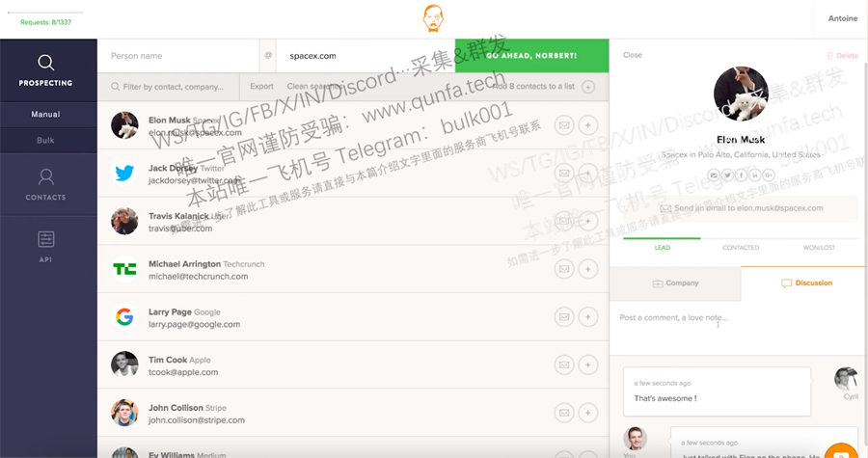Viewport: 868px width, 458px height.
Task: Open the Antoine account menu
Action: (843, 18)
